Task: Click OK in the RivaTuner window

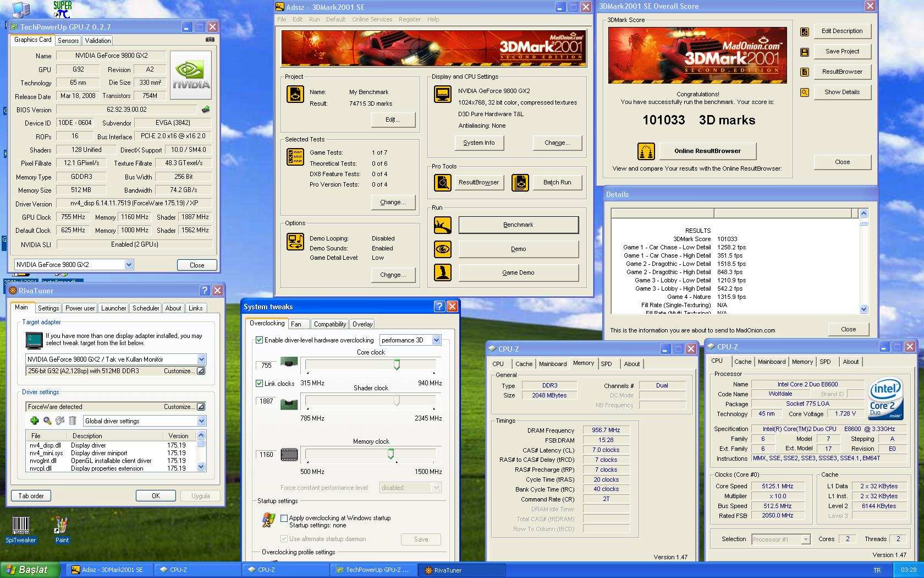Action: (156, 495)
